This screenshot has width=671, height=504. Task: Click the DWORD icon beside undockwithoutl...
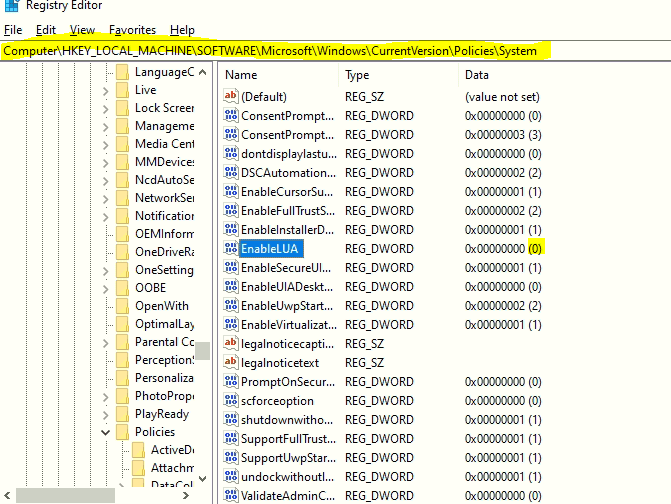[x=231, y=476]
